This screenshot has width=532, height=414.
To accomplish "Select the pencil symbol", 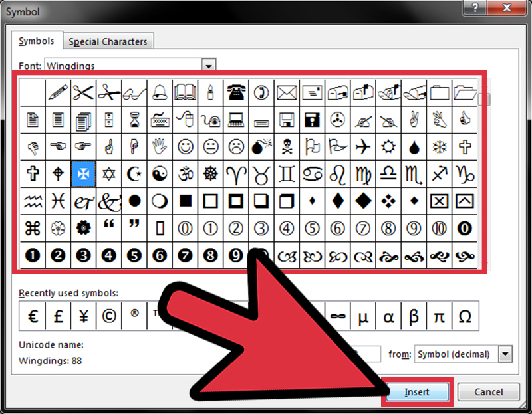I will click(58, 92).
